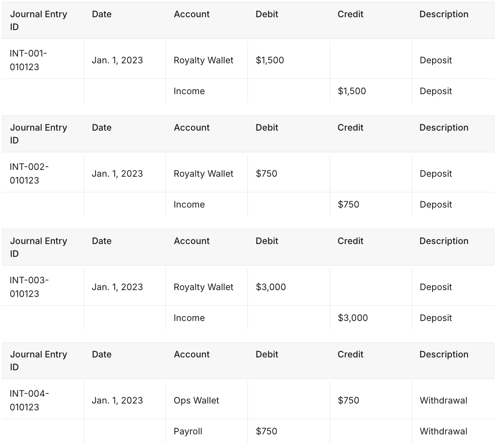Click the date cell of entry INT-004-010123
The height and width of the screenshot is (448, 499).
[x=117, y=400]
